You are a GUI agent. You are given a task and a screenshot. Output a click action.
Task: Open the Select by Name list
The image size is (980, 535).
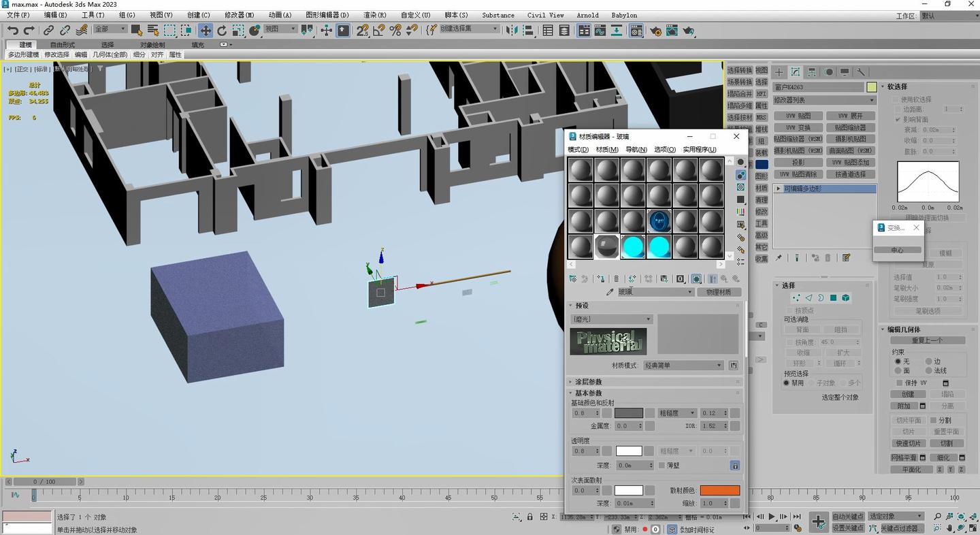tap(153, 30)
